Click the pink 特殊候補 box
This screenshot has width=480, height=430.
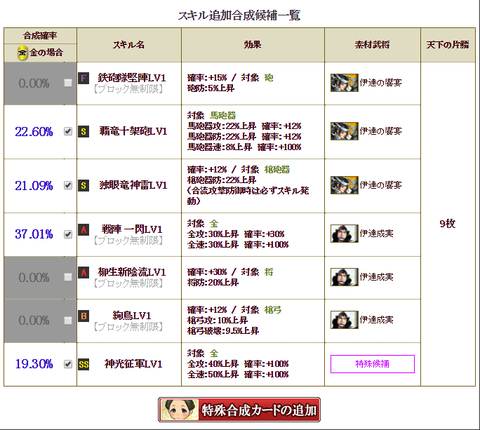372,364
